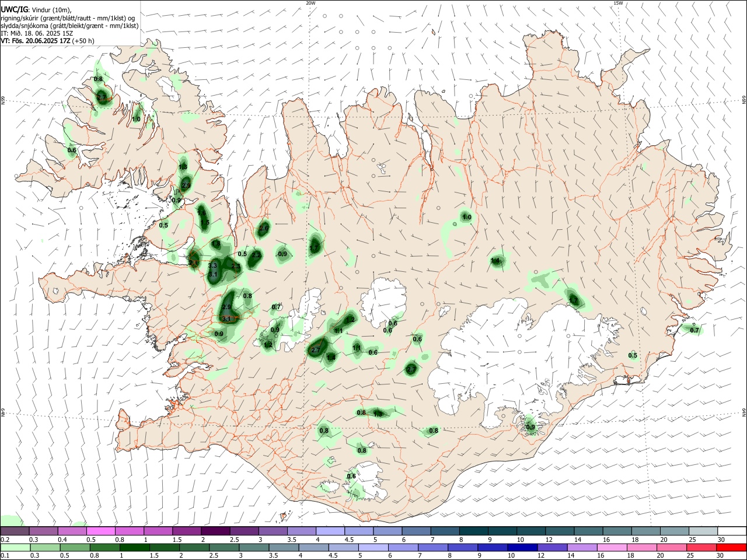Click the '15W' longitude label
Viewport: 747px width, 560px height.
point(618,3)
